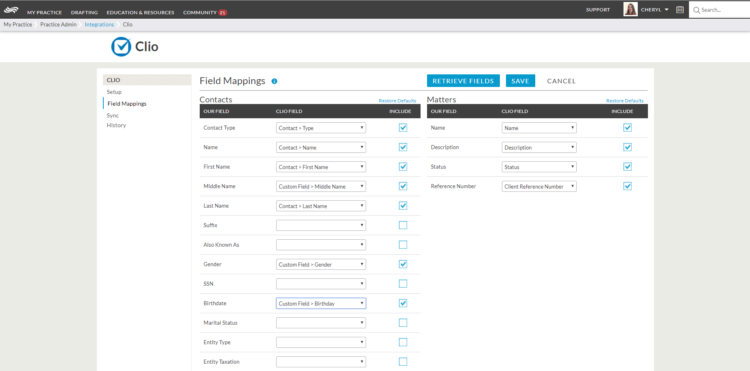The width and height of the screenshot is (750, 371).
Task: Toggle Include for Birthdate
Action: pos(403,303)
